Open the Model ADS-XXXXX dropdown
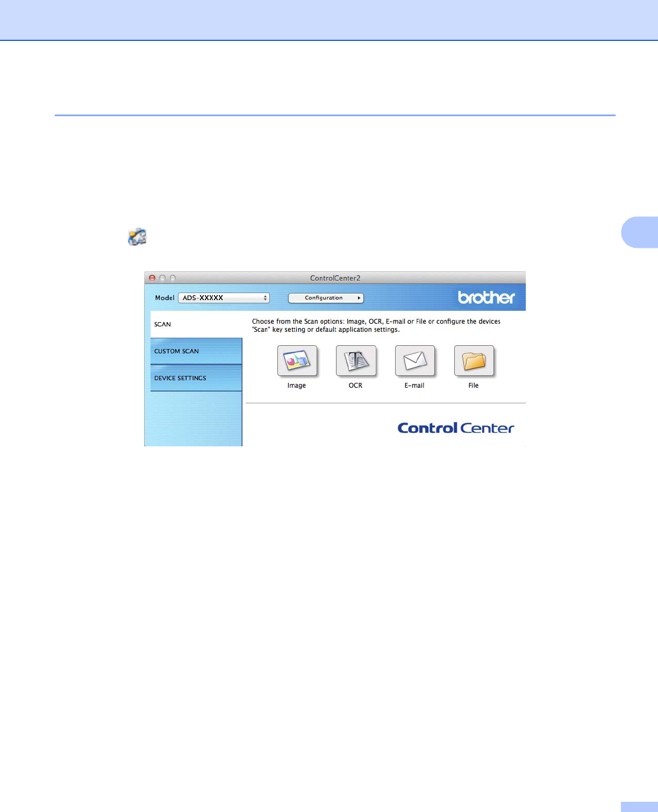Image resolution: width=658 pixels, height=812 pixels. [224, 298]
